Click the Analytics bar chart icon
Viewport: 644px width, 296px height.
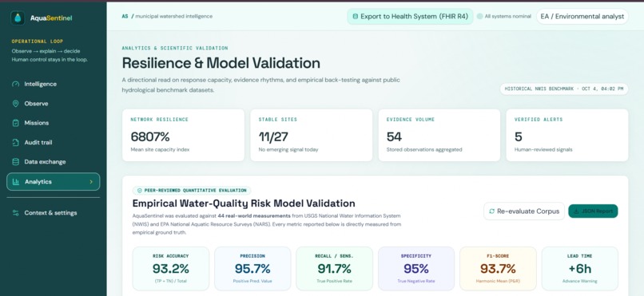[x=16, y=182]
